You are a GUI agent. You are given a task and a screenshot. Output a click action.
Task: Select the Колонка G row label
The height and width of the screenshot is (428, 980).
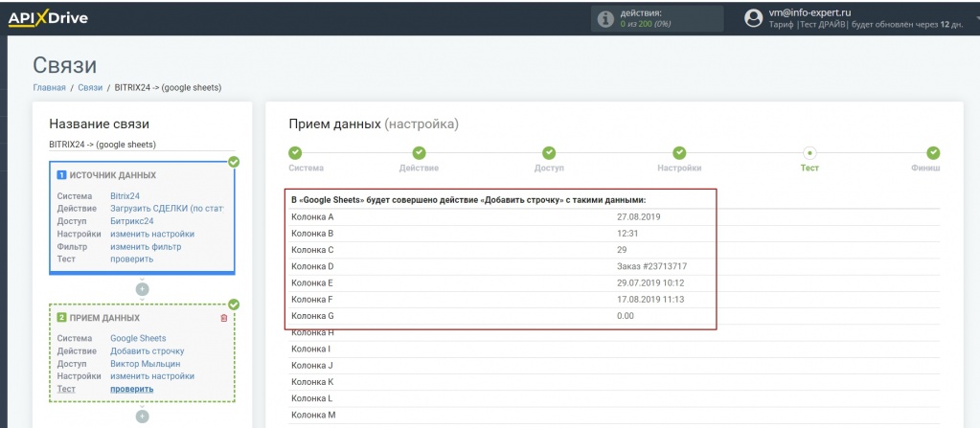pyautogui.click(x=312, y=316)
